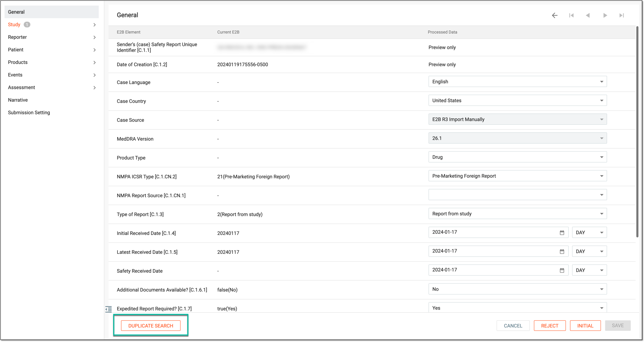Expand the Reporter section chevron
Image resolution: width=644 pixels, height=342 pixels.
coord(95,37)
